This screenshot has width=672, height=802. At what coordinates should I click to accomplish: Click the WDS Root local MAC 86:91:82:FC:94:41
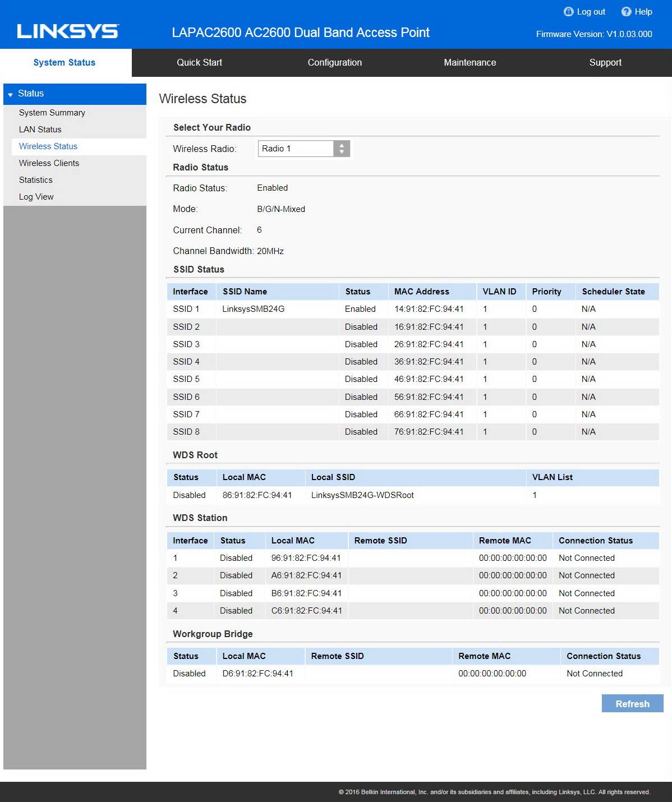point(257,495)
